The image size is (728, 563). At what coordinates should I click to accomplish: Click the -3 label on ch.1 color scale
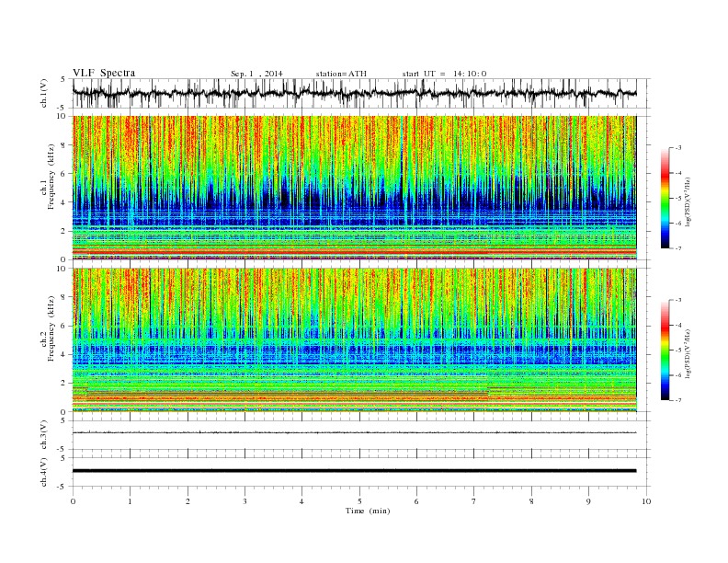(678, 148)
